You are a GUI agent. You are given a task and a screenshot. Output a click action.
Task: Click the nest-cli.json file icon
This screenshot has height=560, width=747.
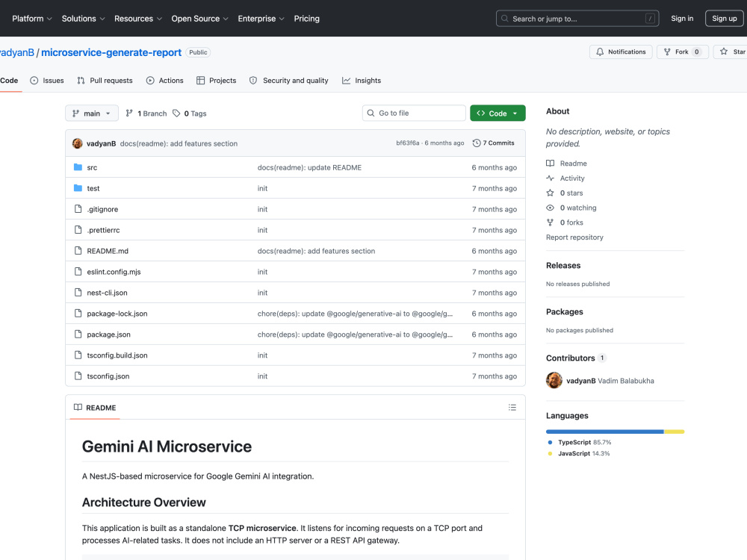pos(78,293)
